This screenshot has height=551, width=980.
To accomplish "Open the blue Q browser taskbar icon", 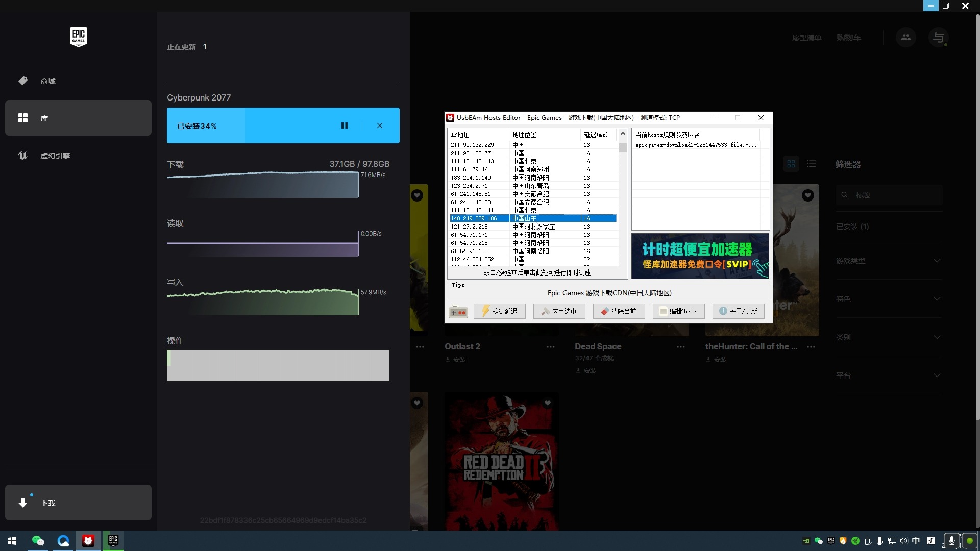I will tap(63, 541).
